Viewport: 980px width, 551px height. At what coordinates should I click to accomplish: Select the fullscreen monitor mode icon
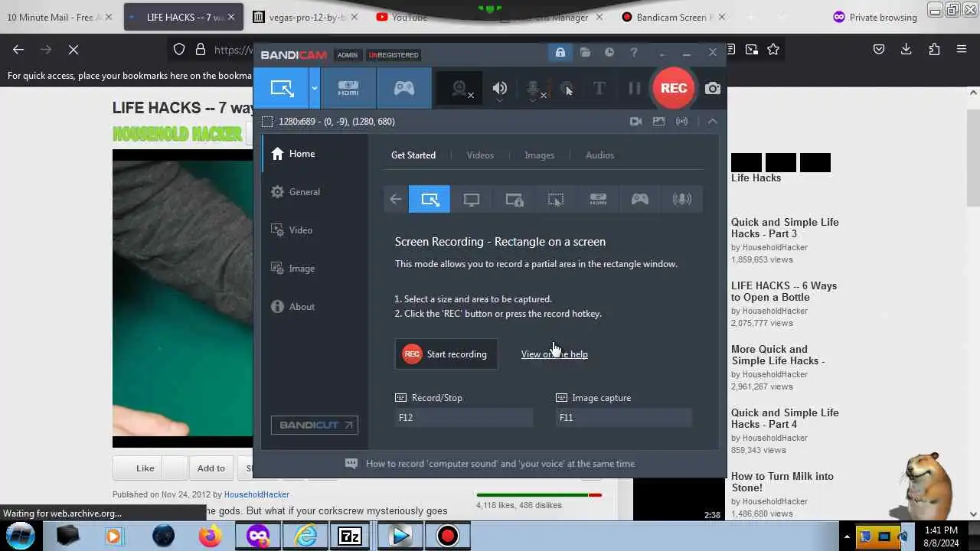click(472, 200)
